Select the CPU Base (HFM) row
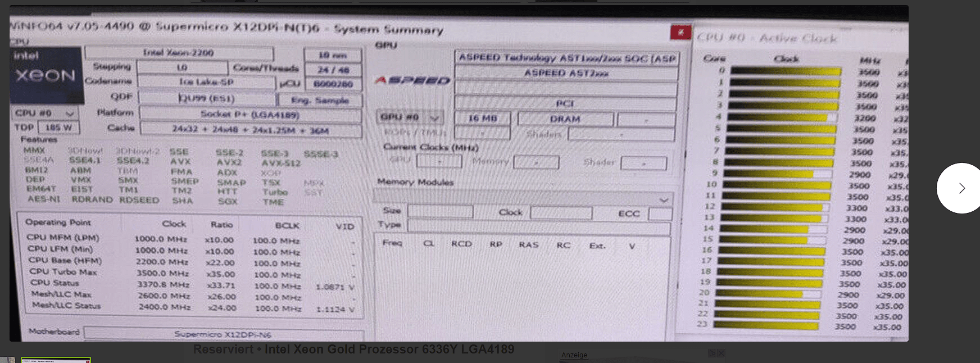980x363 pixels. pyautogui.click(x=192, y=262)
